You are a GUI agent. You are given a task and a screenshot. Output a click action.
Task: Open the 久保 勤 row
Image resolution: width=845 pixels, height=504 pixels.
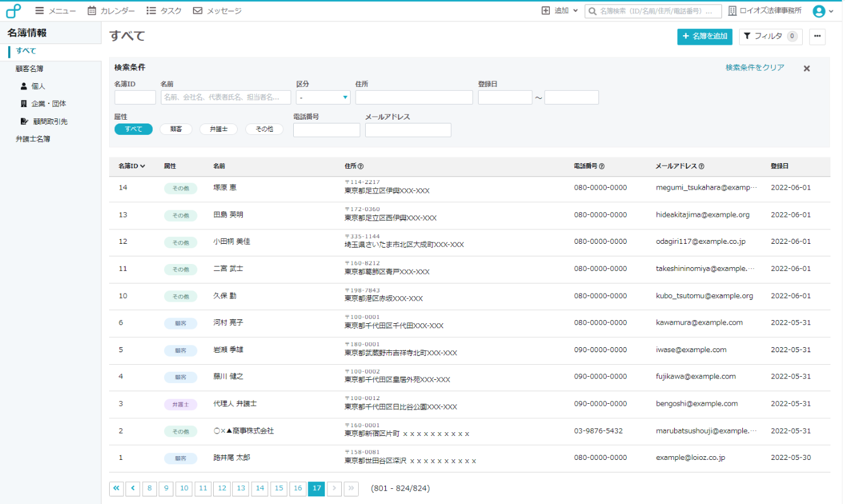point(469,296)
